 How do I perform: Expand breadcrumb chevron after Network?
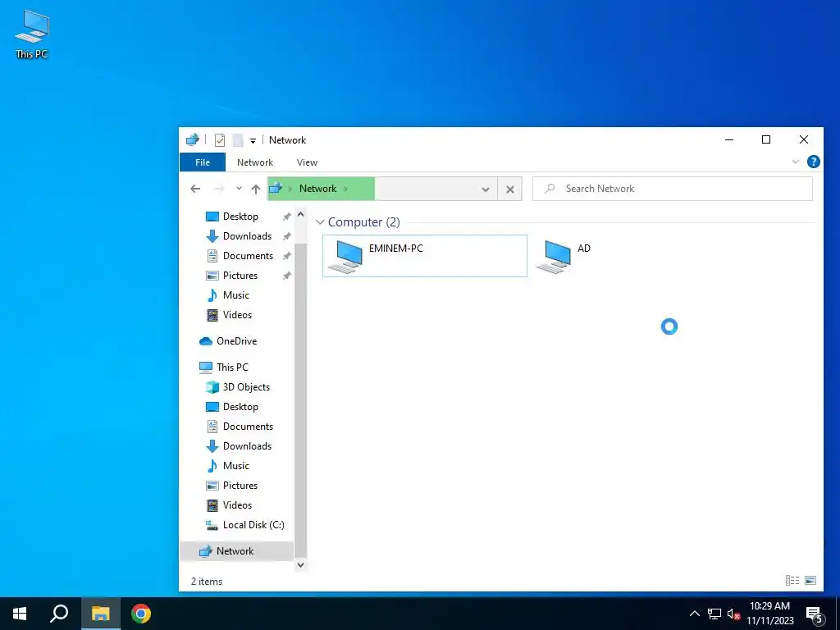(x=345, y=189)
